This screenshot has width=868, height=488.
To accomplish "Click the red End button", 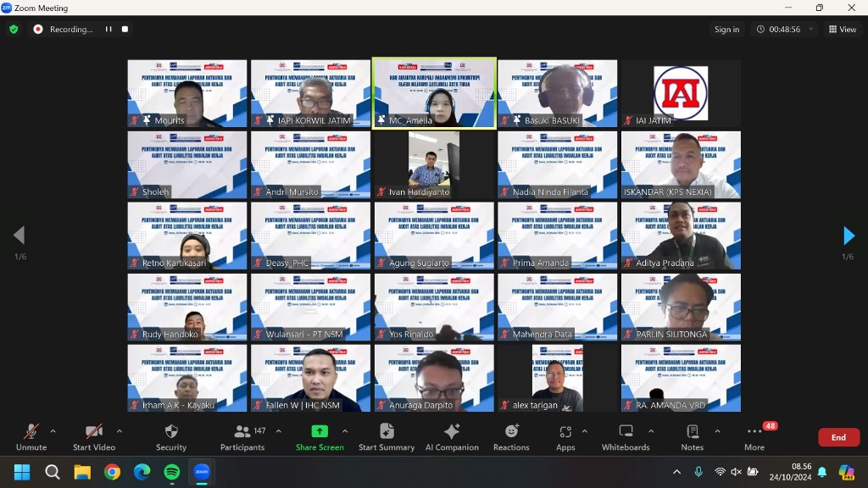I will pyautogui.click(x=837, y=437).
